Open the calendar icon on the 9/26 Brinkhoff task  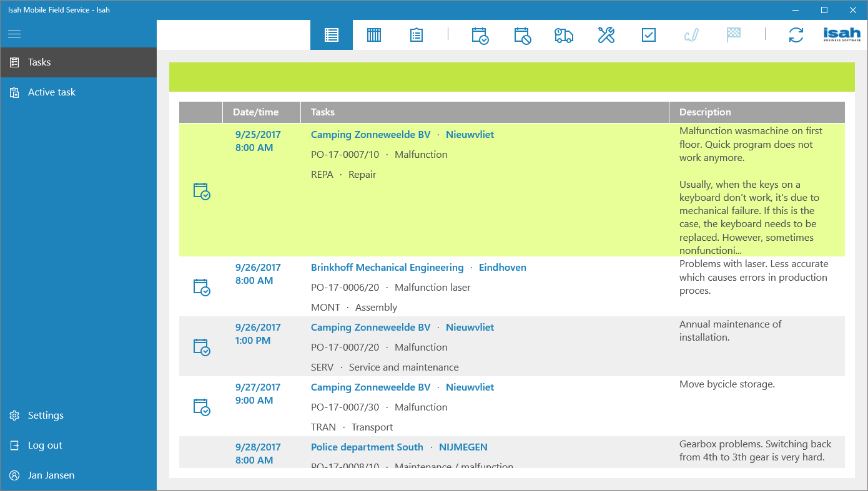pyautogui.click(x=201, y=288)
